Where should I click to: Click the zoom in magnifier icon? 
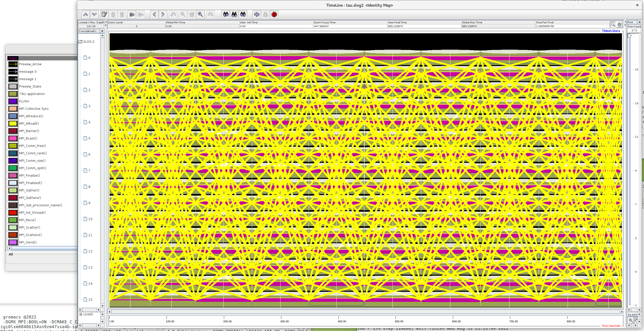tap(200, 15)
